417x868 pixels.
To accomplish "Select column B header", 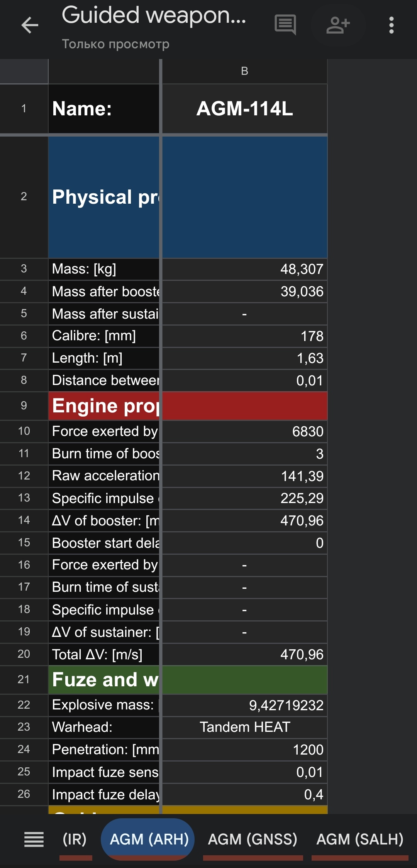I will point(244,71).
